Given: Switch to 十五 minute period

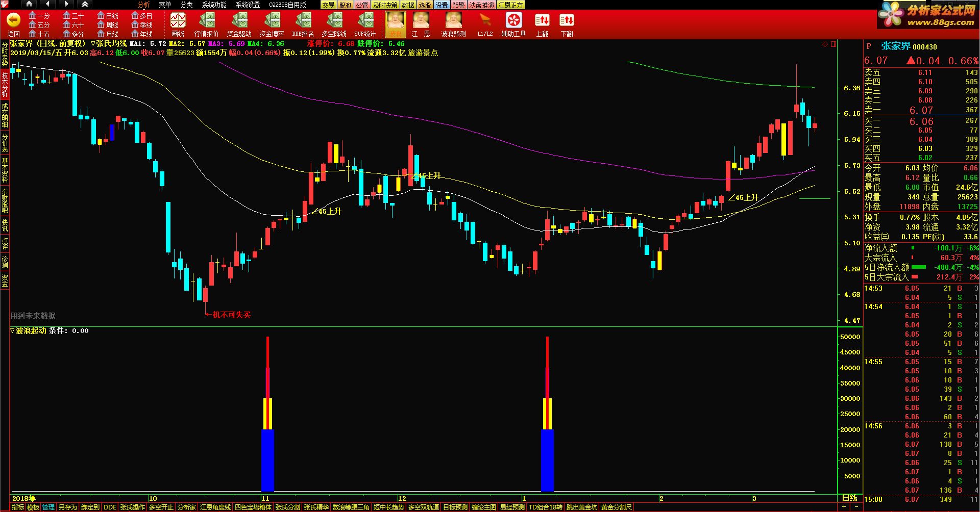Looking at the screenshot, I should [39, 34].
